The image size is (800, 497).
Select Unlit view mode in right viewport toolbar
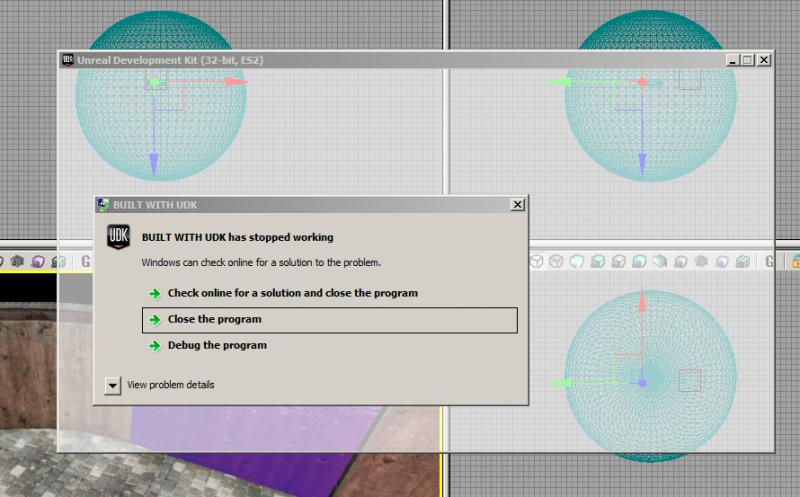pyautogui.click(x=577, y=262)
